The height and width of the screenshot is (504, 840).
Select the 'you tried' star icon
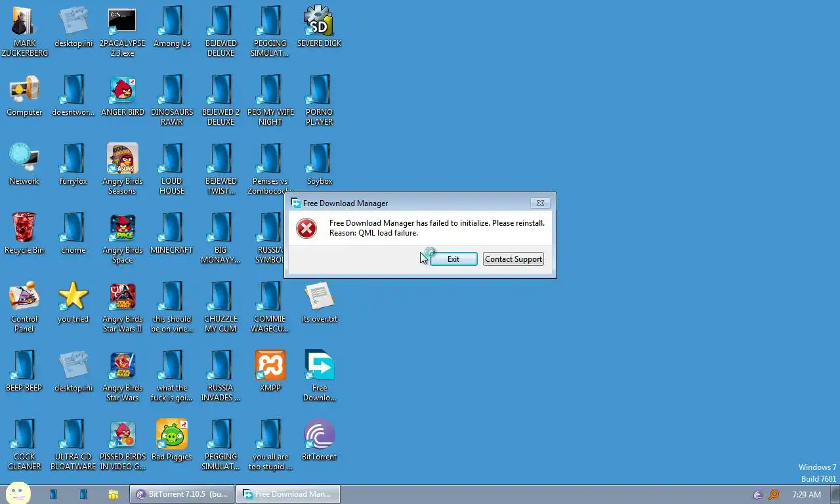coord(73,302)
